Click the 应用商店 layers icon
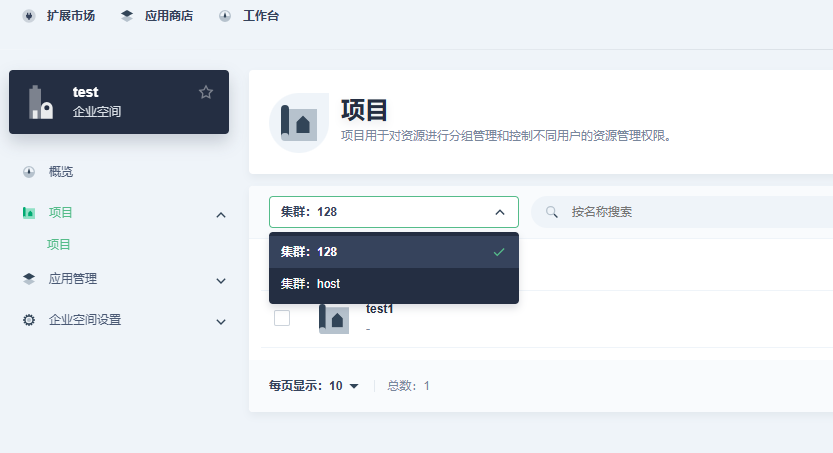Image resolution: width=833 pixels, height=453 pixels. pos(127,16)
